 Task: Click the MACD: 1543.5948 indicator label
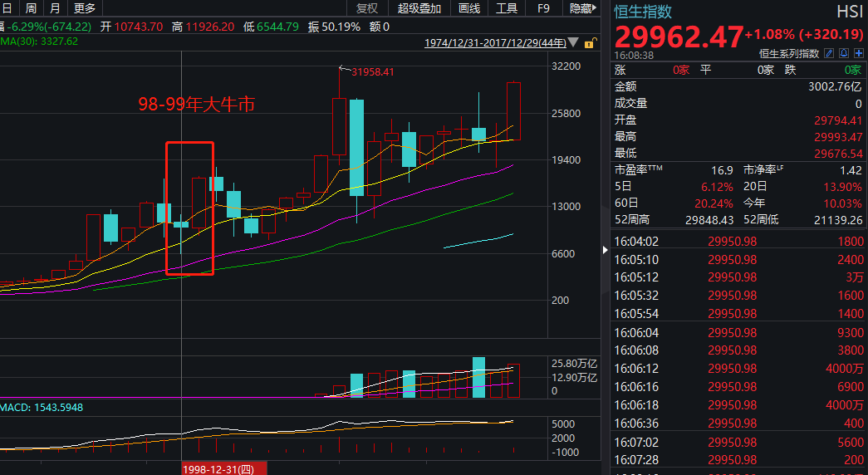click(x=42, y=408)
